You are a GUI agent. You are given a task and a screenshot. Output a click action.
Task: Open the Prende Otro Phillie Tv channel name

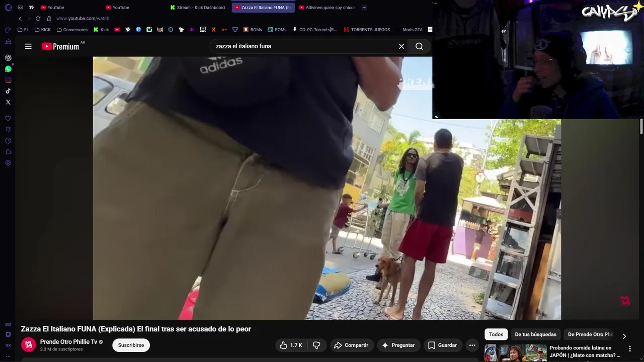[x=68, y=342]
